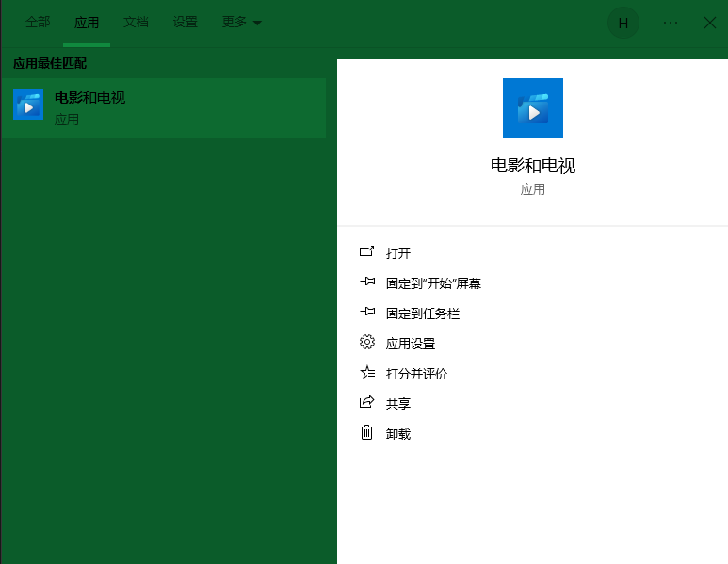This screenshot has width=728, height=564.
Task: Select 卸载 to uninstall app
Action: coord(397,434)
